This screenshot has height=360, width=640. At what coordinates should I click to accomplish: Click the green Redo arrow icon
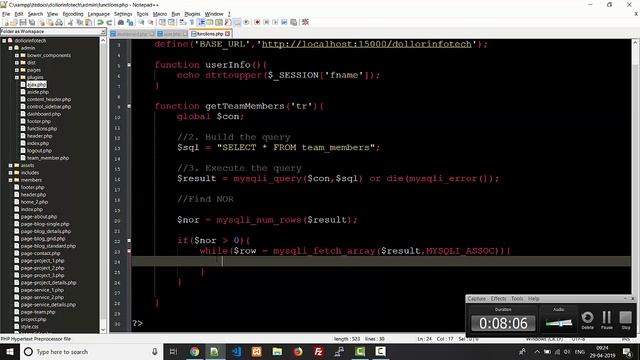[x=109, y=22]
